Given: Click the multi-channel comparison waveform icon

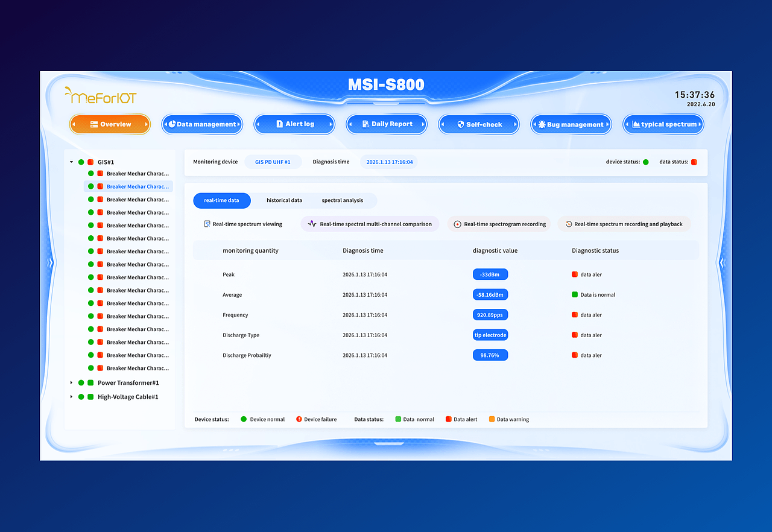Looking at the screenshot, I should 312,224.
